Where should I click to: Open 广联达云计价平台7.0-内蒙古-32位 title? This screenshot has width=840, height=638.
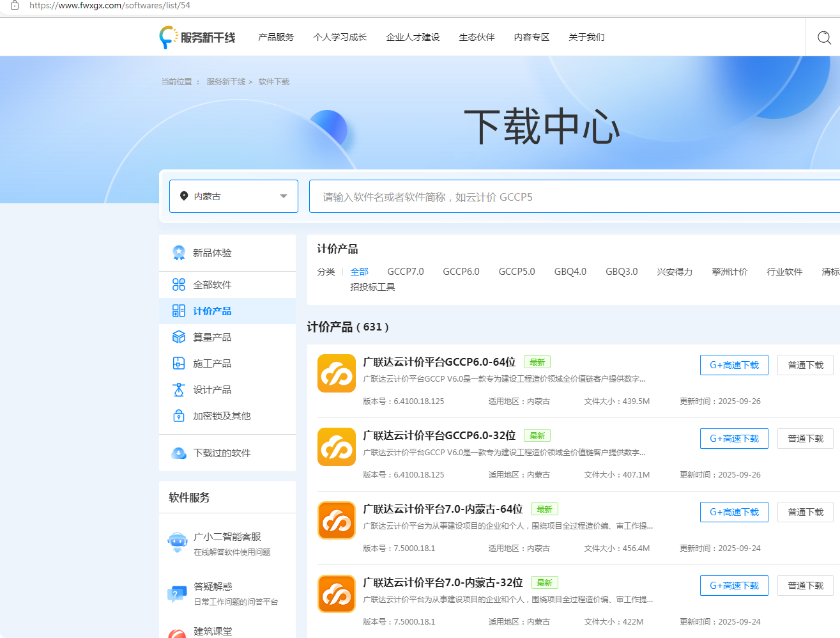[443, 582]
